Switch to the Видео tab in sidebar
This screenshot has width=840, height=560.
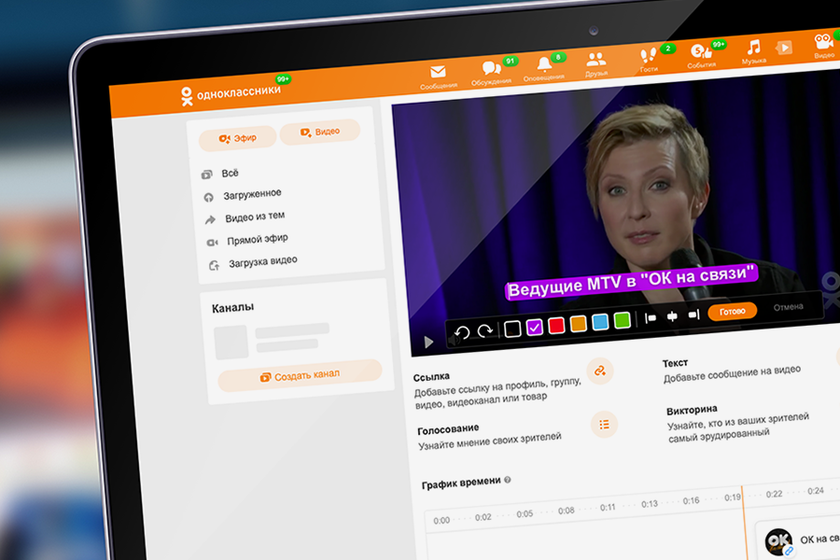319,132
